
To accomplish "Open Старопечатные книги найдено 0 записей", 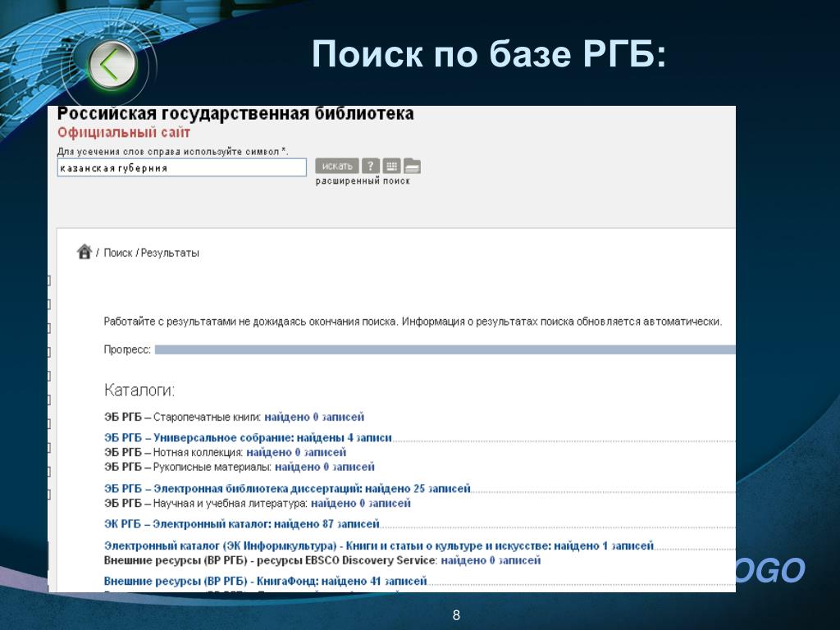I will 234,417.
